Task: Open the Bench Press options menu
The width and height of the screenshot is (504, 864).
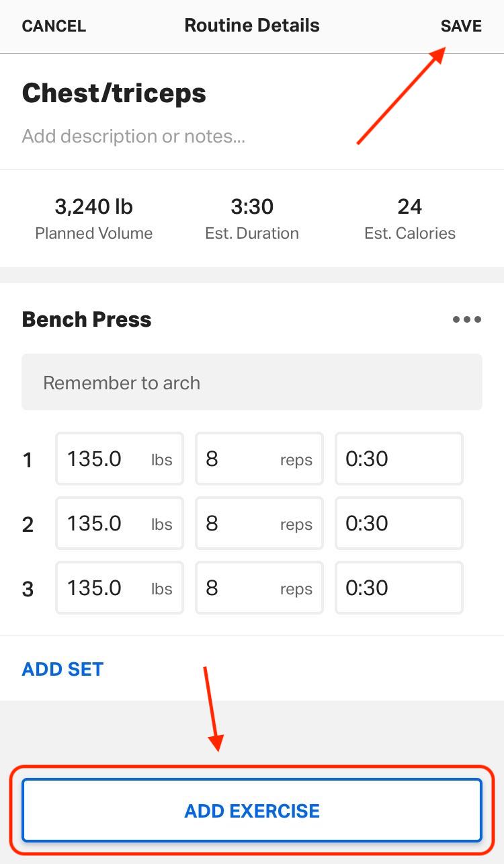Action: (466, 319)
